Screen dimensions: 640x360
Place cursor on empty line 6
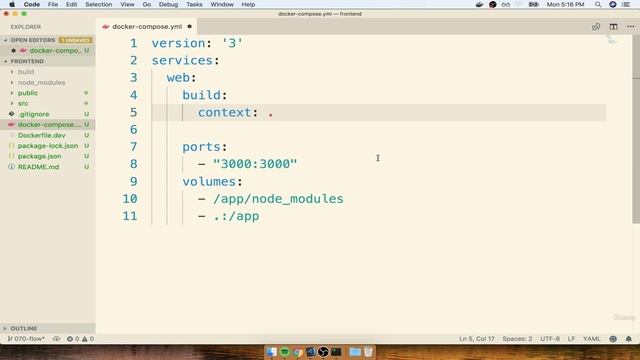[x=378, y=130]
